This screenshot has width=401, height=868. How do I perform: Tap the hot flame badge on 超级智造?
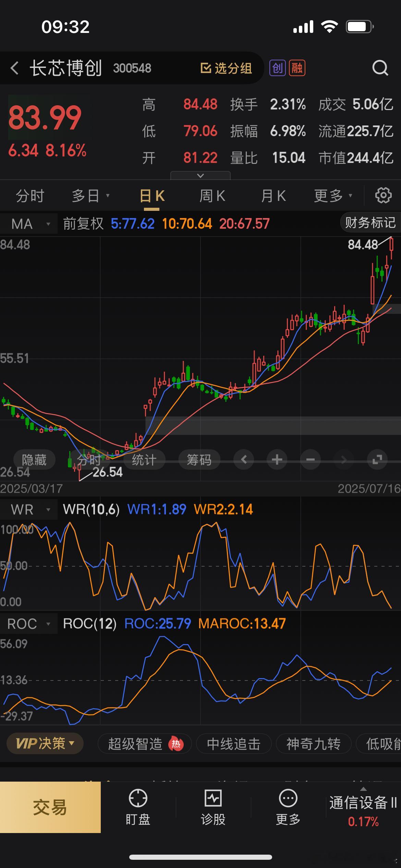(176, 744)
